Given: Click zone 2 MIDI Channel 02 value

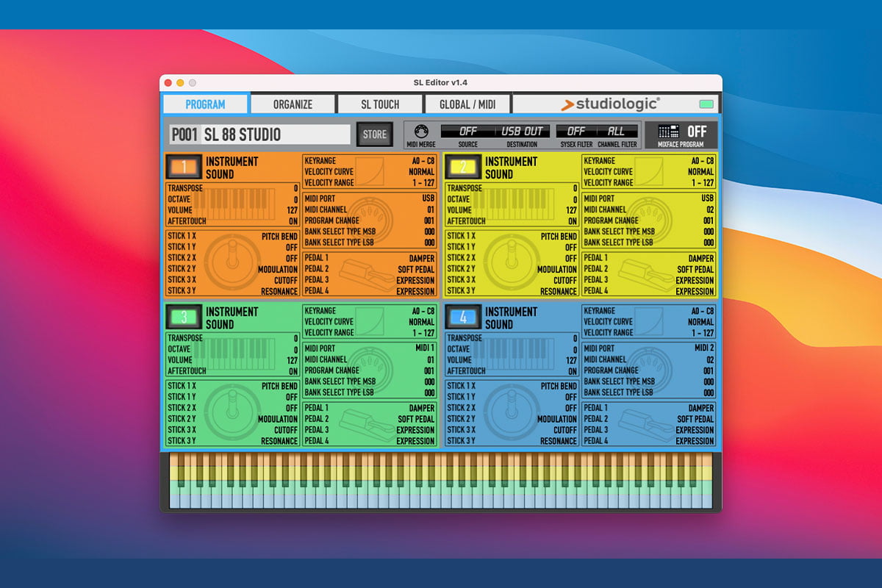Looking at the screenshot, I should coord(709,209).
